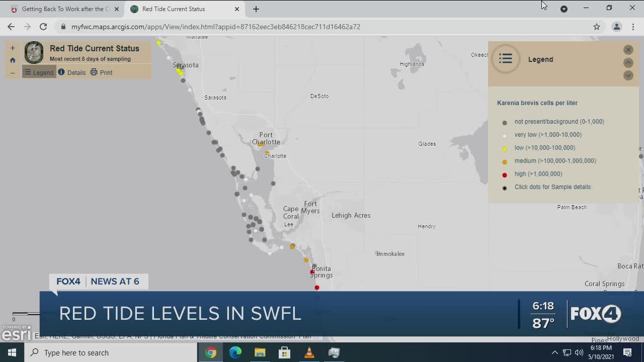
Task: Open network status in system tray
Action: pos(567,352)
